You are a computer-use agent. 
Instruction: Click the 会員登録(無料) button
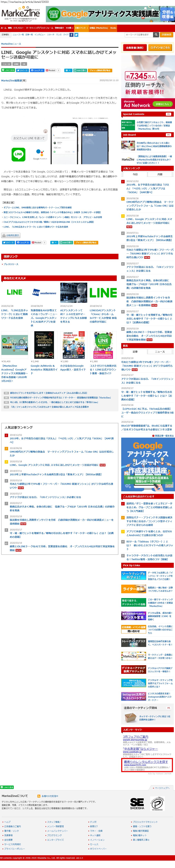click(x=134, y=48)
